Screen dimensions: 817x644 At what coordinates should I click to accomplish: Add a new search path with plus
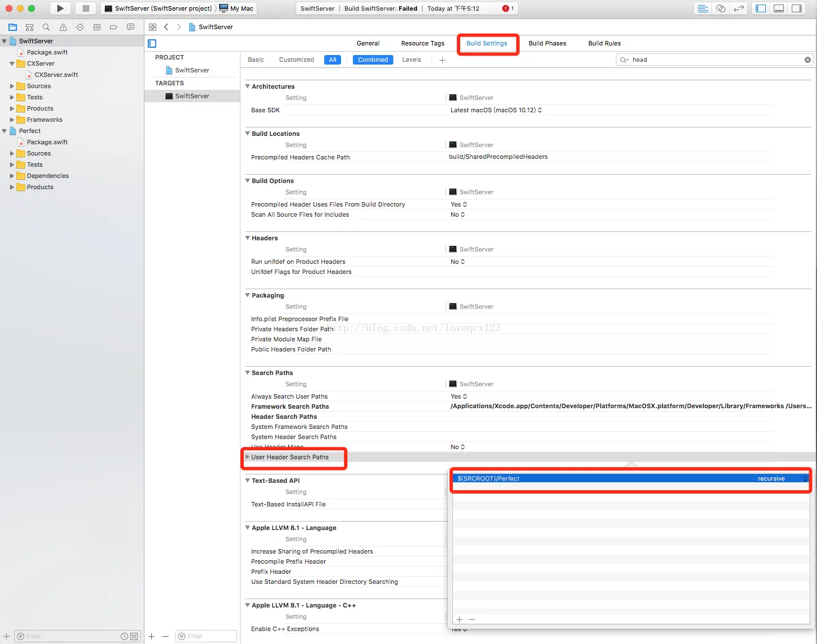coord(459,619)
